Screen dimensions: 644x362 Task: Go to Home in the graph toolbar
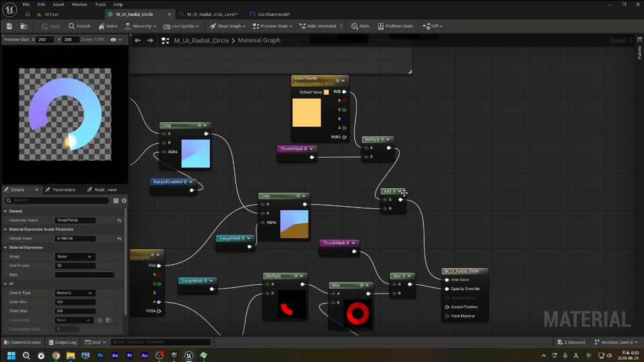coord(108,26)
